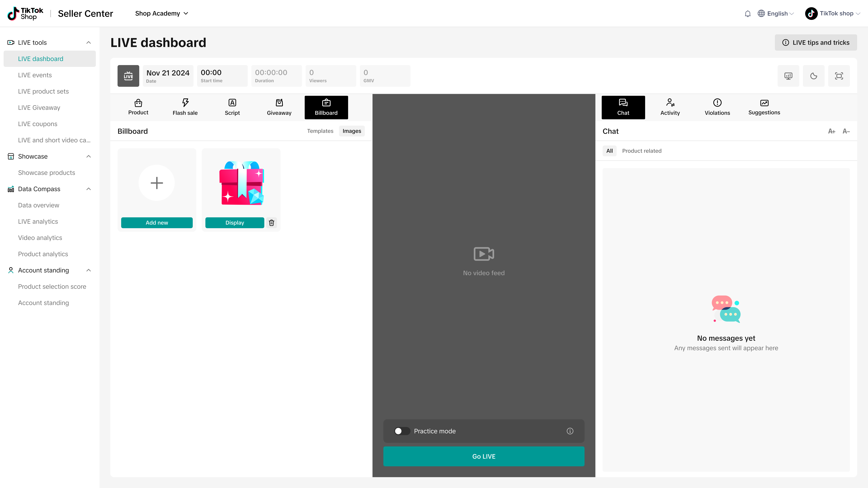
Task: Click the LIVE broadcast icon tile
Action: click(128, 76)
